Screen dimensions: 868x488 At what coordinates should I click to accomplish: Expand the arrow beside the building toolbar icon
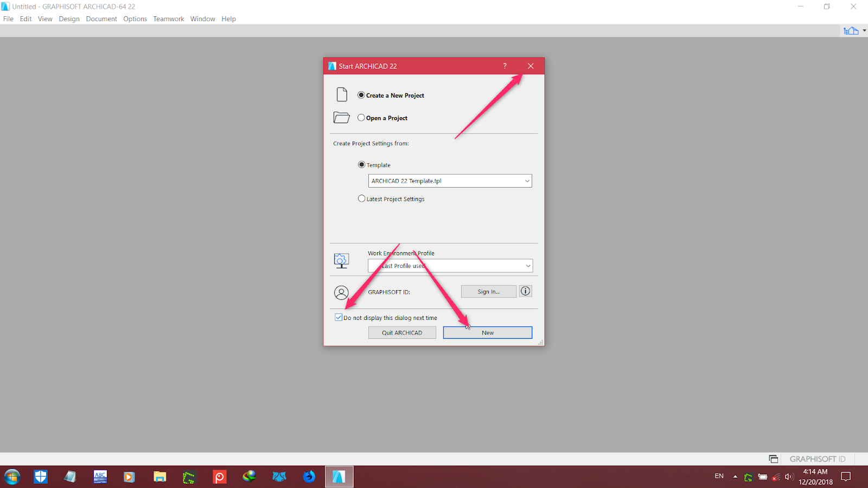[864, 30]
